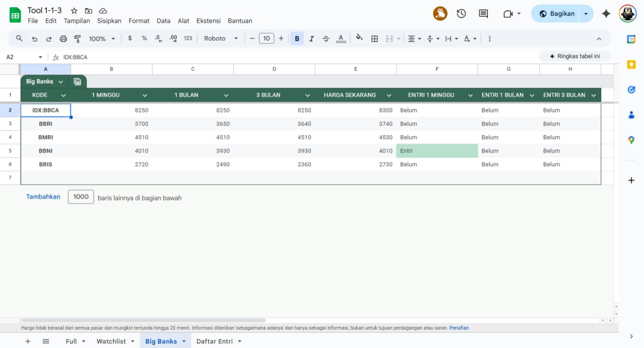Open the Big Banks table name dropdown
Viewport: 644px width, 348px height.
[61, 82]
